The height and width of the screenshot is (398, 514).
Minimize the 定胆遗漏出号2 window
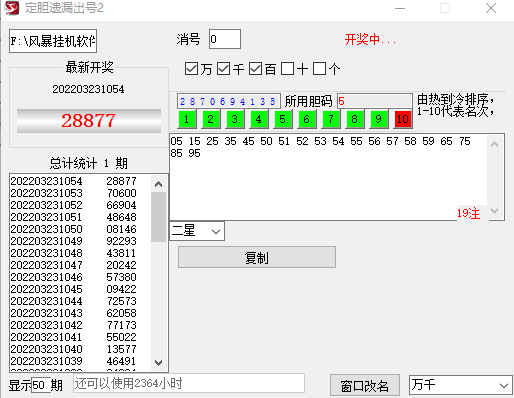[400, 8]
